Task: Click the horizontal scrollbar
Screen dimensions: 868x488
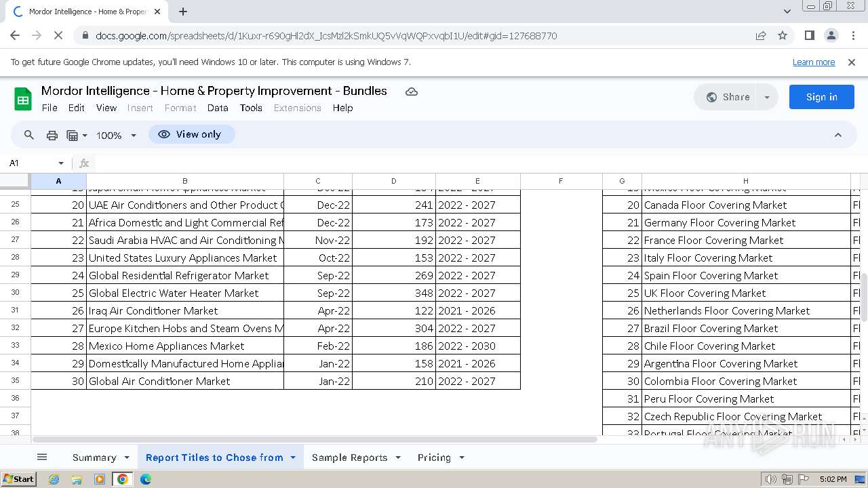Action: coord(314,439)
